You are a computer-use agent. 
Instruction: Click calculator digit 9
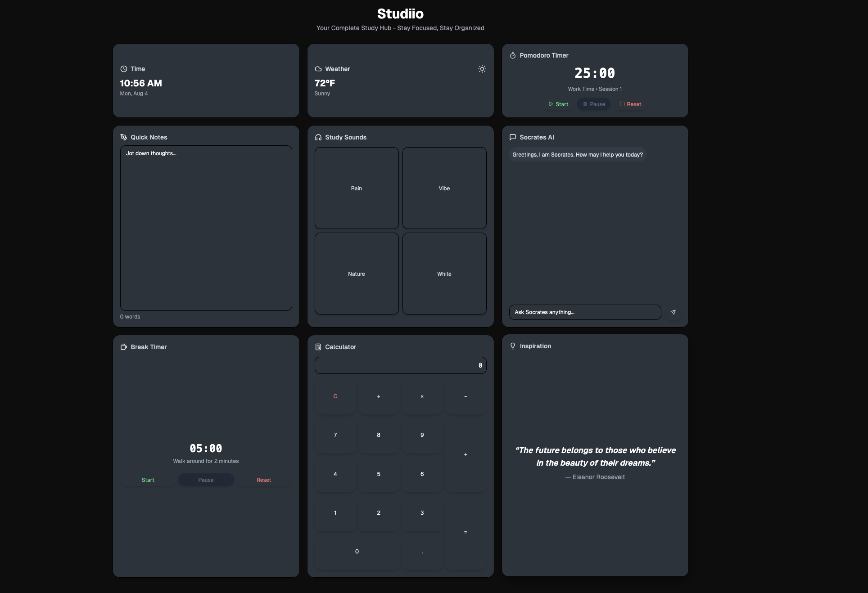point(422,435)
